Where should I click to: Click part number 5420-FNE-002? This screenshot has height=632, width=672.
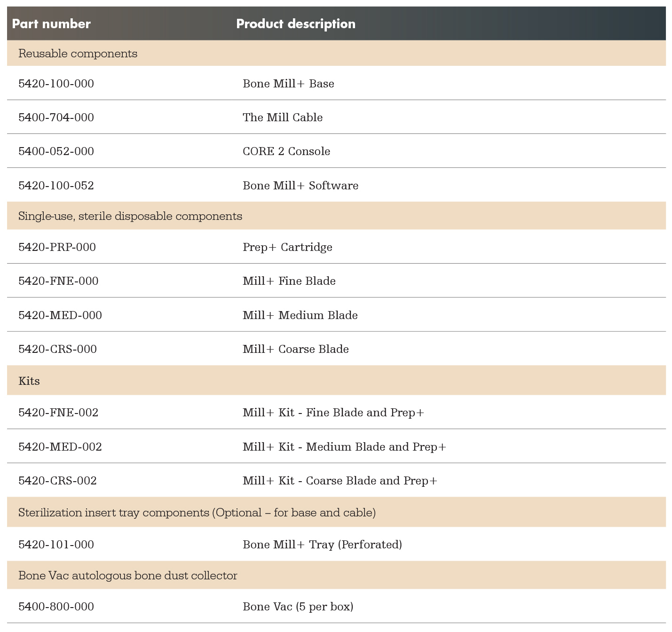(59, 413)
